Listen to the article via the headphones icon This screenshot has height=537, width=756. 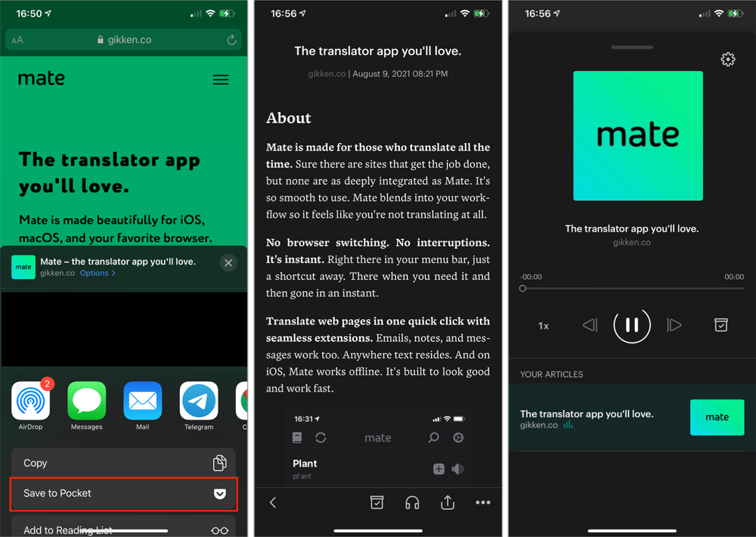tap(412, 502)
